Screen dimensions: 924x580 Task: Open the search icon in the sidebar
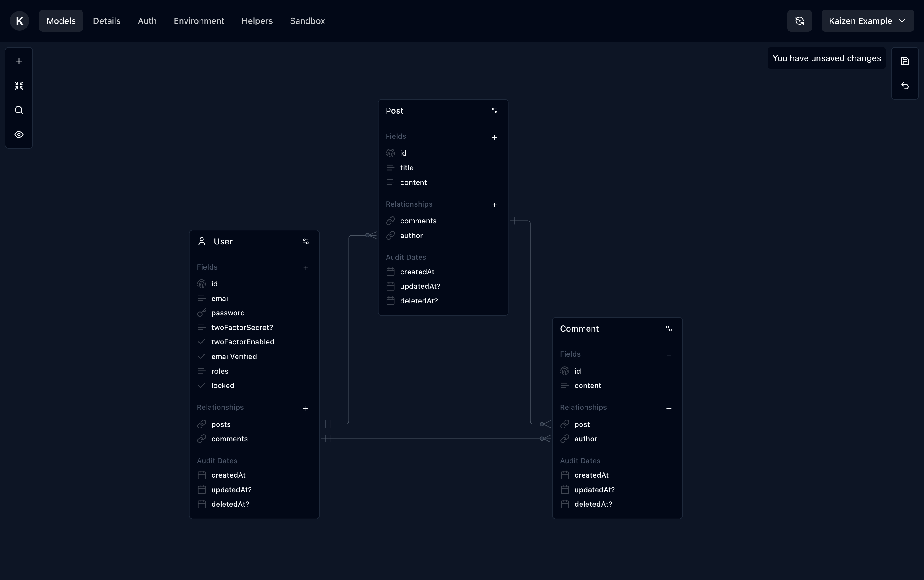(18, 110)
